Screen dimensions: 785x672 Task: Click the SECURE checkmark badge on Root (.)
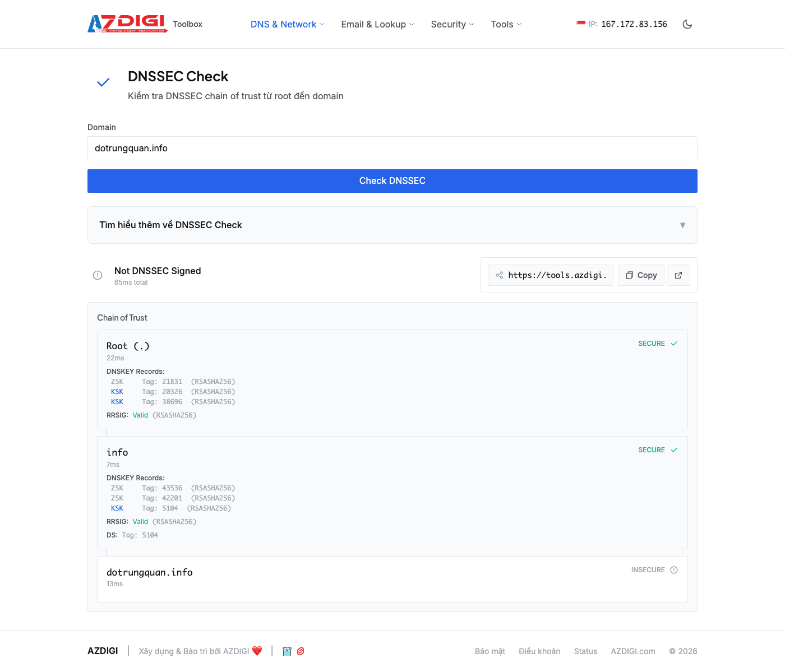pyautogui.click(x=674, y=343)
